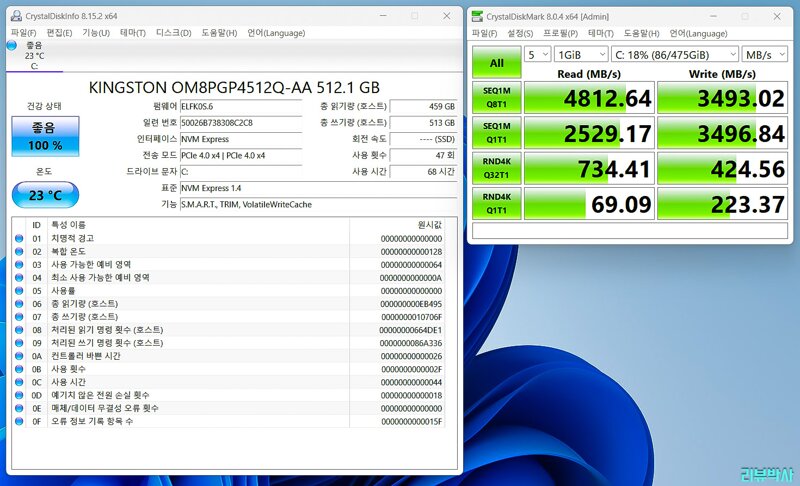Expand drive dropdown C: 18% (86/475GiB)
Viewport: 800px width, 486px height.
coord(675,54)
